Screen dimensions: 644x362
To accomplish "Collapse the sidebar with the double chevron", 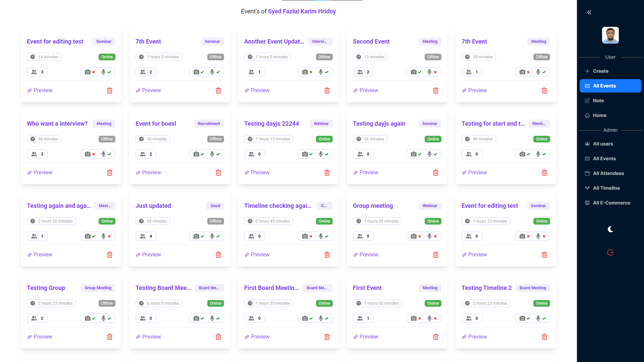I will (x=589, y=12).
